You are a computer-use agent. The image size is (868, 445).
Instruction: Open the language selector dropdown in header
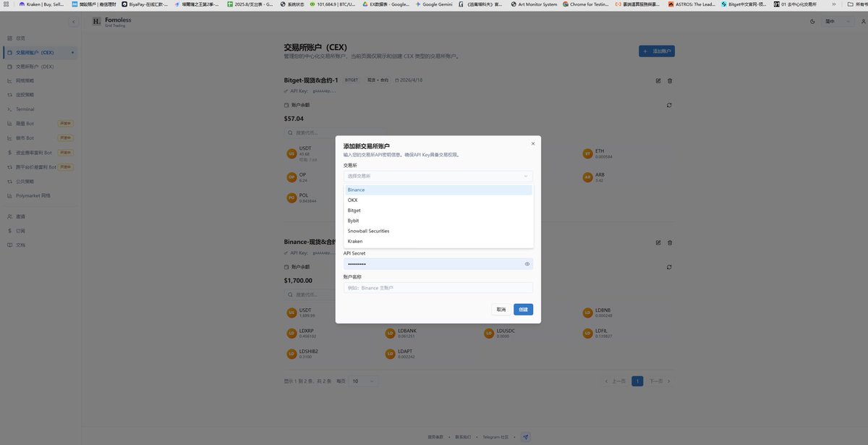click(839, 22)
